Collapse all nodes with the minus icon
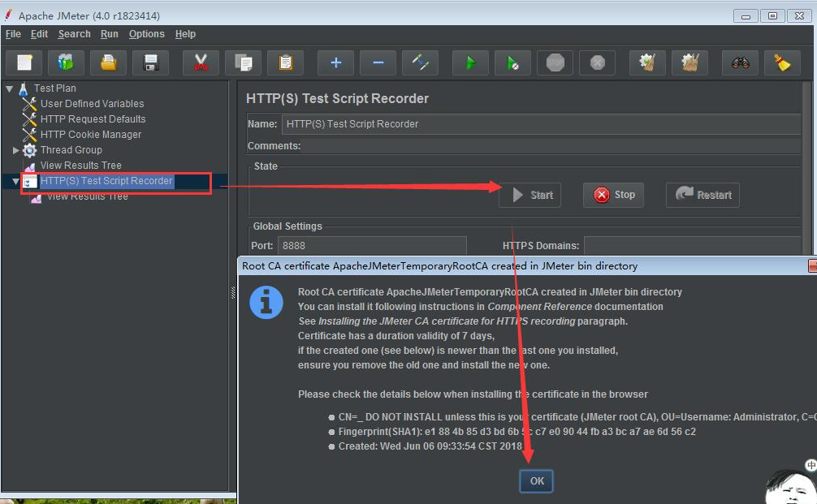This screenshot has width=817, height=504. 378,63
